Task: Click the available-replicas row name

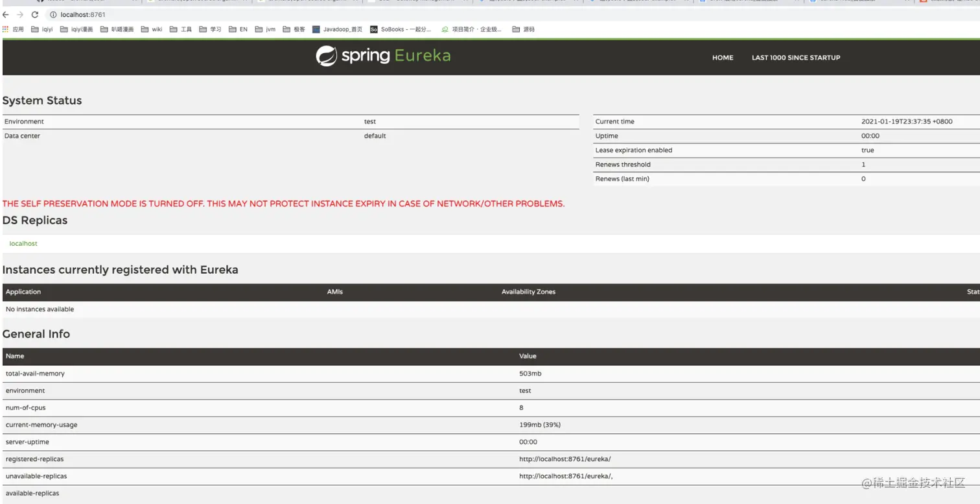Action: click(x=32, y=494)
